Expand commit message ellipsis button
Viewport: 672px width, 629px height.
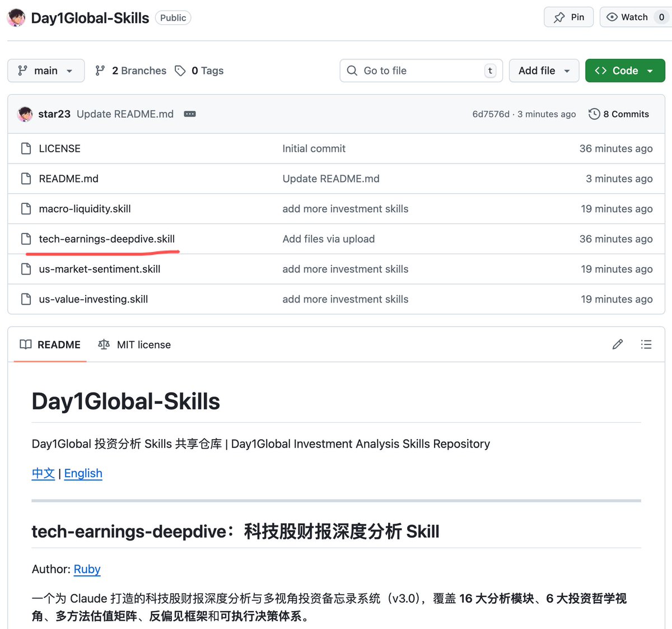(190, 114)
